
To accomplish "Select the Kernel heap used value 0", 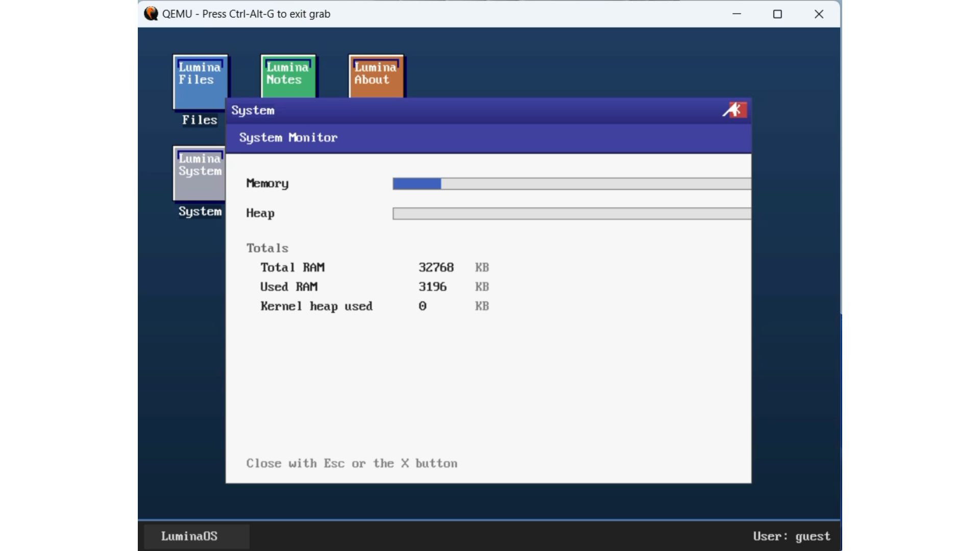I will [423, 306].
